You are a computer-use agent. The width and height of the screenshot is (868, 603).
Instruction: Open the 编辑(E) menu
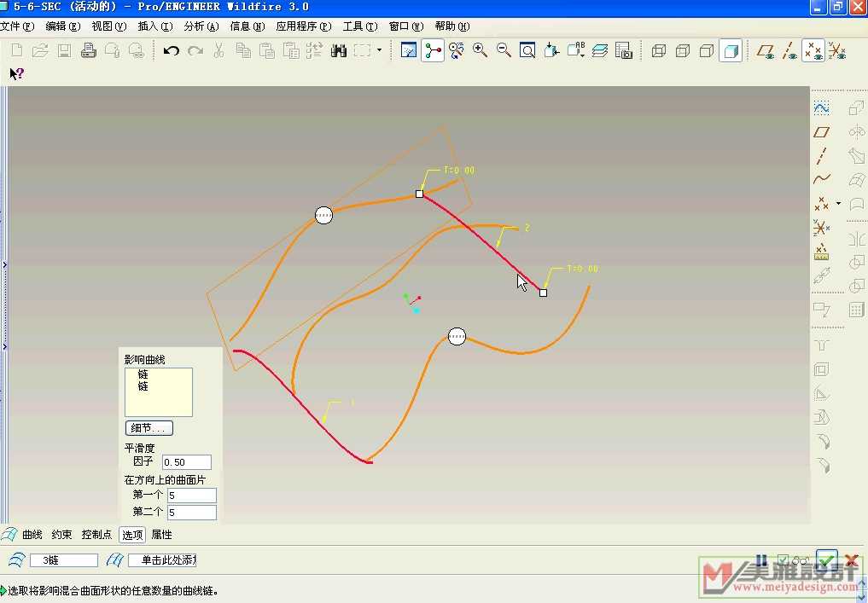coord(62,26)
